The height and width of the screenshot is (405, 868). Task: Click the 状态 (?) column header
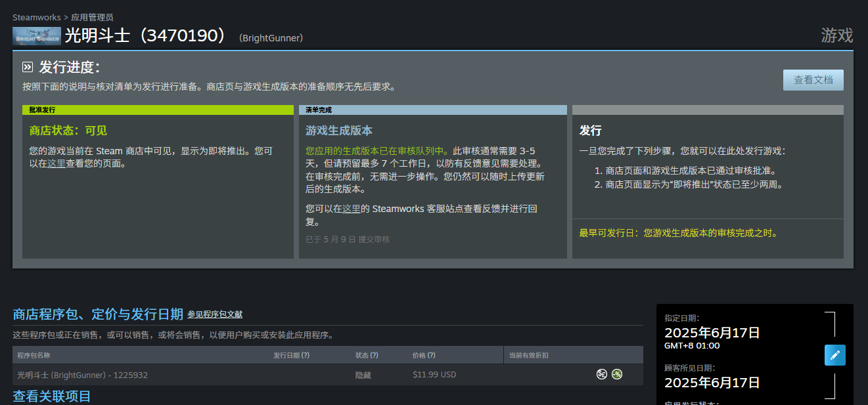pyautogui.click(x=367, y=355)
